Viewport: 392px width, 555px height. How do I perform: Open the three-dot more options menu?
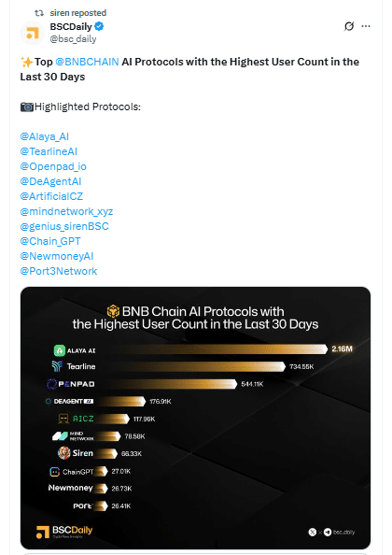point(366,26)
